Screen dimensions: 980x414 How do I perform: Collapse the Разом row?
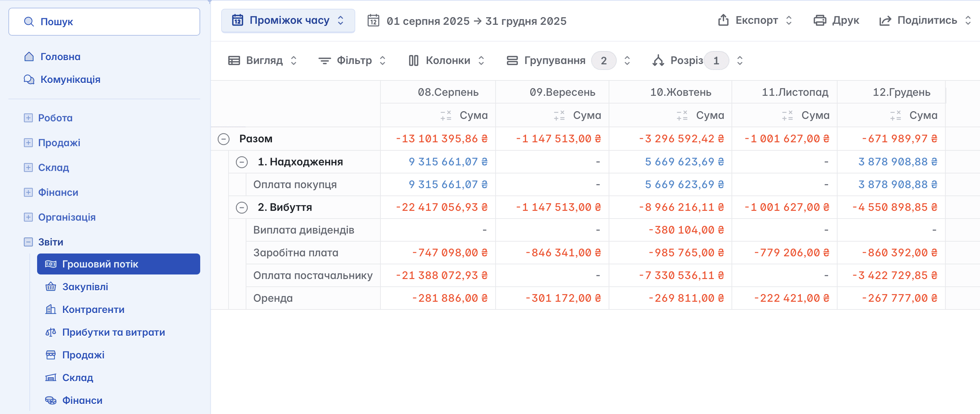(224, 139)
